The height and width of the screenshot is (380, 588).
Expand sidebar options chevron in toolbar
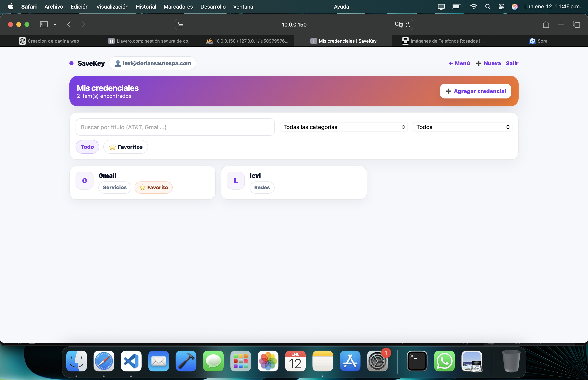55,24
